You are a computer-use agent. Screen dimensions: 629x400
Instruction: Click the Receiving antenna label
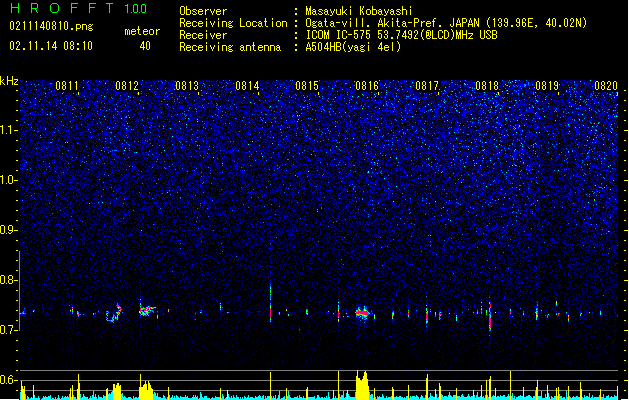230,47
